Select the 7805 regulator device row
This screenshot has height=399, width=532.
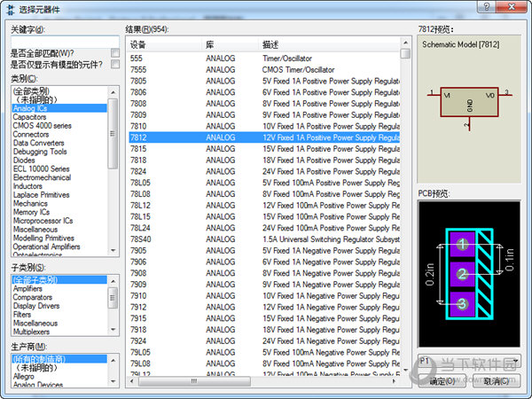coord(264,81)
